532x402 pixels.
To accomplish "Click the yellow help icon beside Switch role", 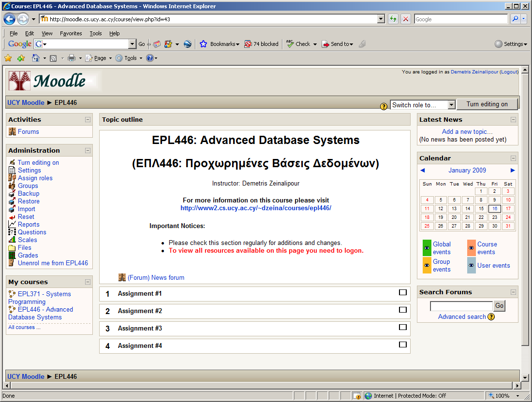I will click(x=384, y=106).
